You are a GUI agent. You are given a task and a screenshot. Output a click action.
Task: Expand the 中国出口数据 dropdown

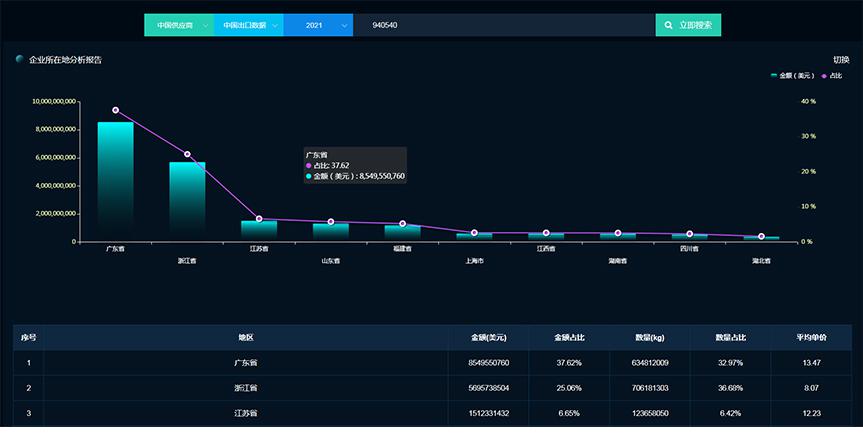(x=248, y=25)
